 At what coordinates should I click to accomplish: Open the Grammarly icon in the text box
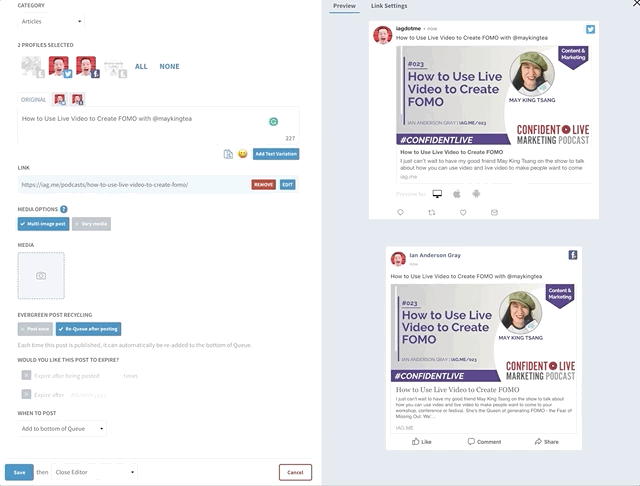click(x=273, y=121)
